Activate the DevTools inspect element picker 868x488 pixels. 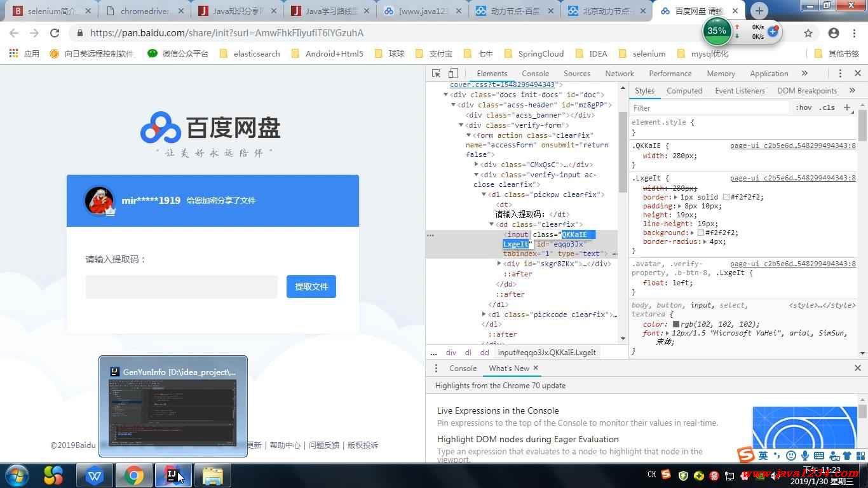point(436,74)
